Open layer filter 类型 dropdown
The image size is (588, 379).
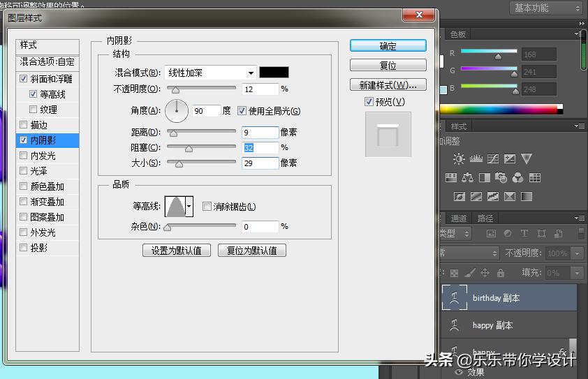point(455,234)
